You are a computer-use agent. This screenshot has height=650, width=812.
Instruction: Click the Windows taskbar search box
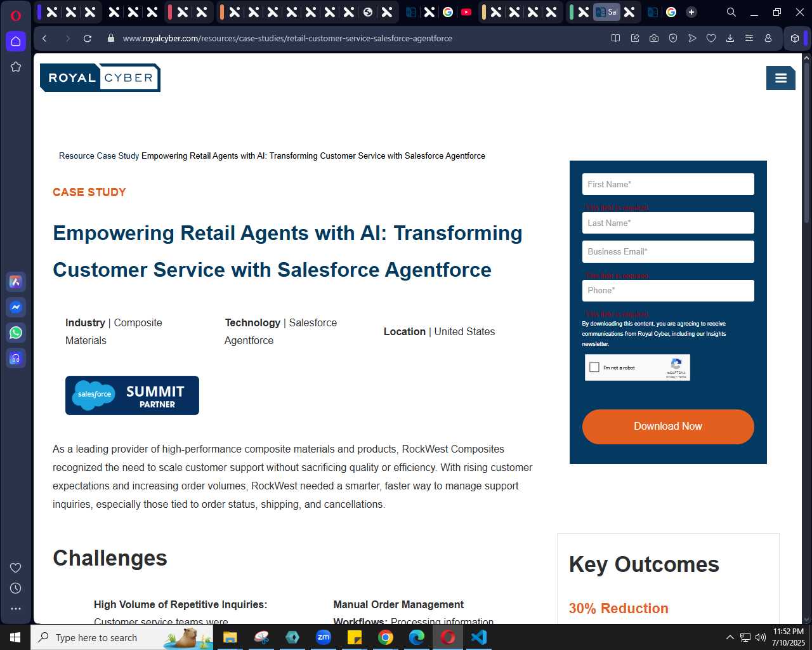[x=122, y=637]
